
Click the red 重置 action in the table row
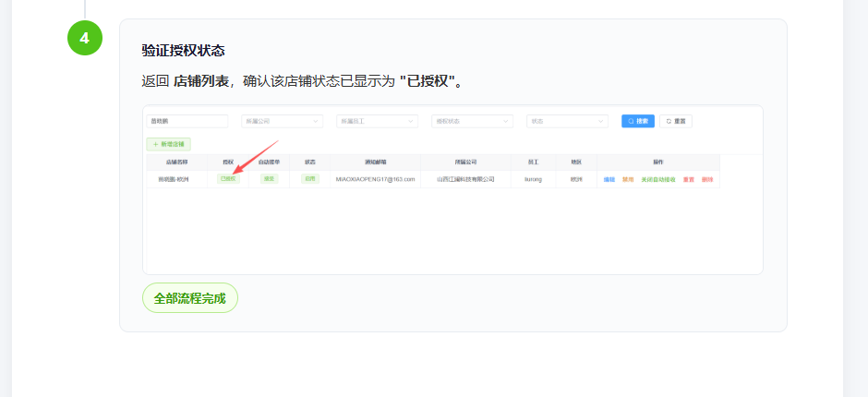coord(689,179)
